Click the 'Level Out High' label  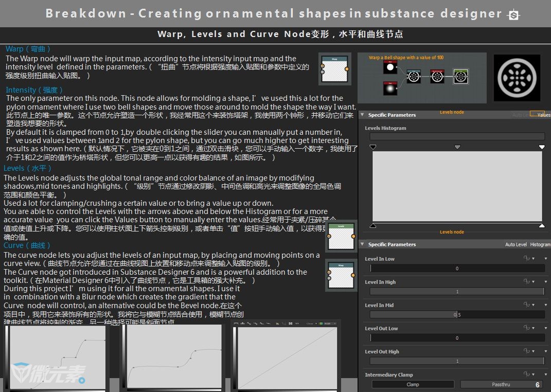pyautogui.click(x=382, y=351)
